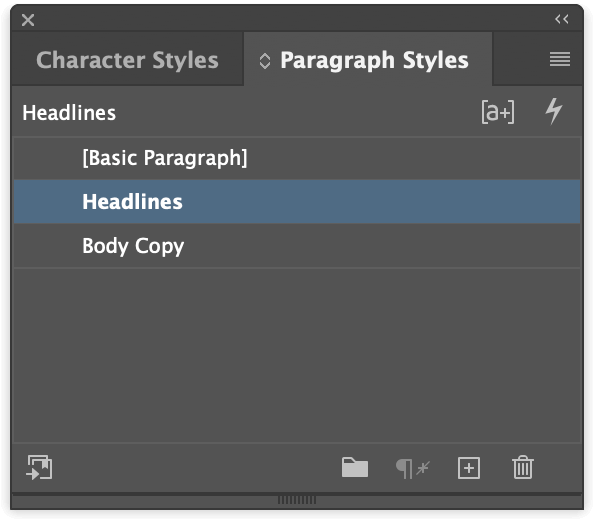Click the Create New Style plus icon
594x524 pixels.
coord(469,468)
